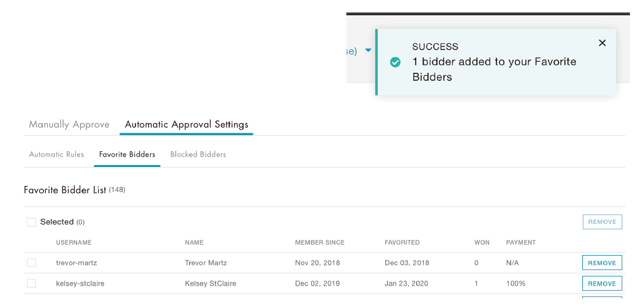Viewport: 644px width, 307px height.
Task: Go to the Automatic Rules sub-tab
Action: [56, 155]
